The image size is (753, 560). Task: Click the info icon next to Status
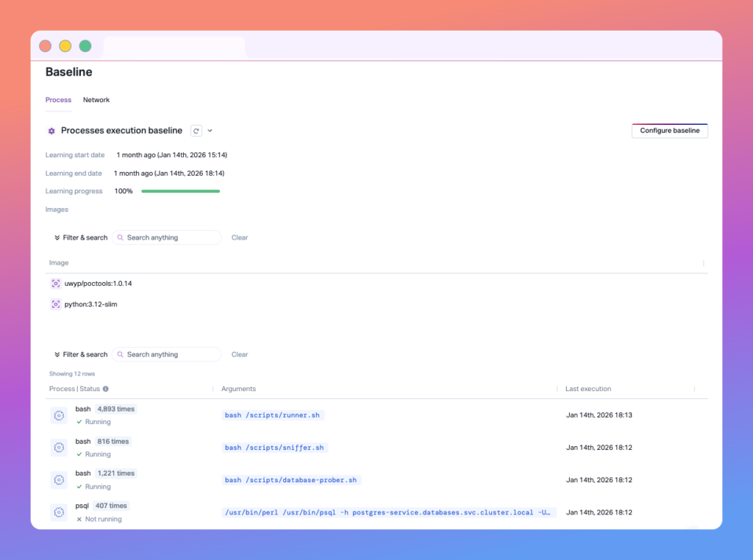point(106,389)
